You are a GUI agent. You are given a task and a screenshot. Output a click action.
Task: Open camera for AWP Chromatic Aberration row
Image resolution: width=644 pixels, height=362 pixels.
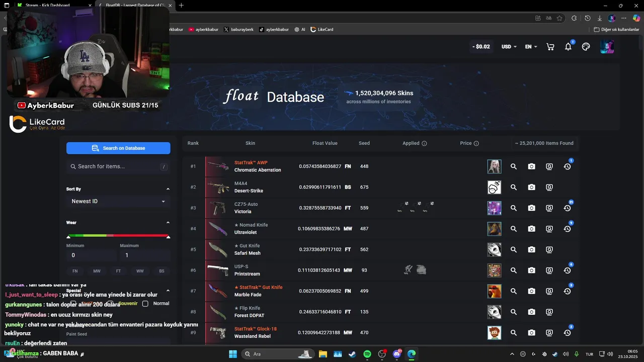pyautogui.click(x=531, y=166)
